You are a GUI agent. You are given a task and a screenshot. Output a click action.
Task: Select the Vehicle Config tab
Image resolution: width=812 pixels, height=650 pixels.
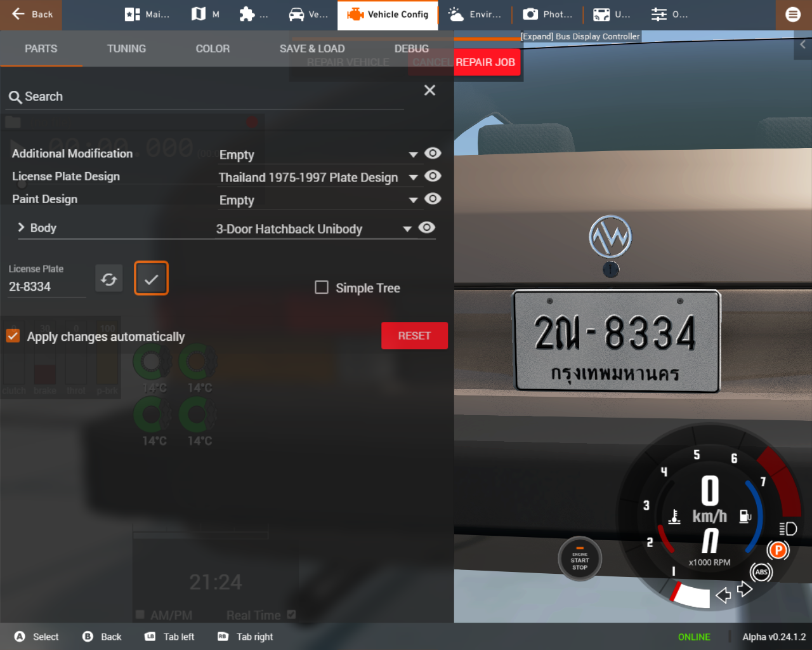pos(388,15)
